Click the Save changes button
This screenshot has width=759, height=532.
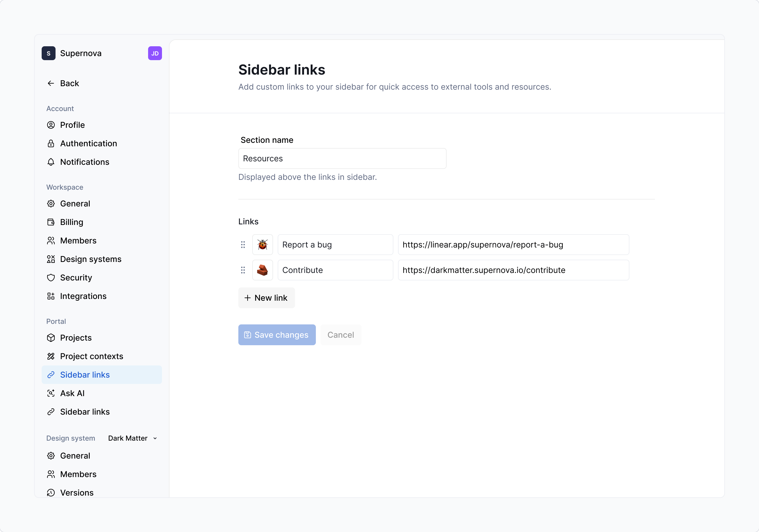(x=277, y=335)
